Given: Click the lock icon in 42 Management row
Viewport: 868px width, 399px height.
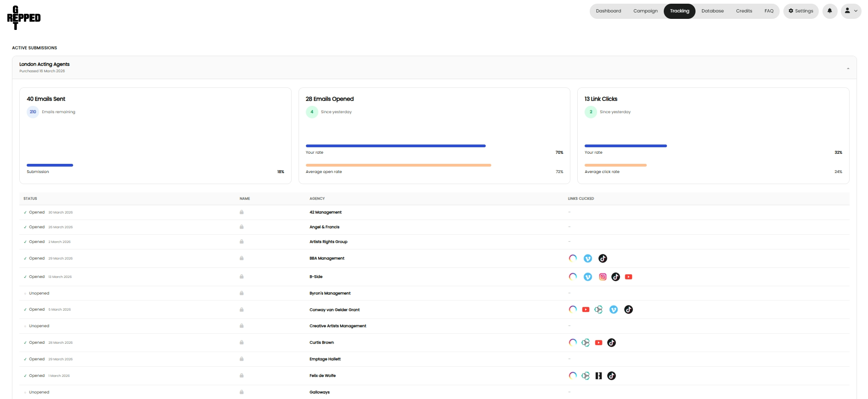Looking at the screenshot, I should [x=241, y=212].
